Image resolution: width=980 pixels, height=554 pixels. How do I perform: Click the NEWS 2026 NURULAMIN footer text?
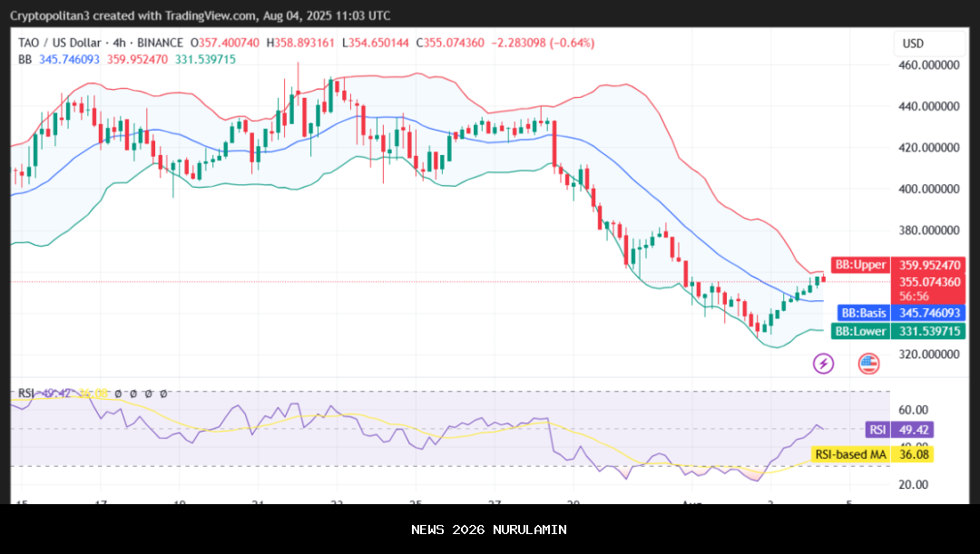point(489,530)
